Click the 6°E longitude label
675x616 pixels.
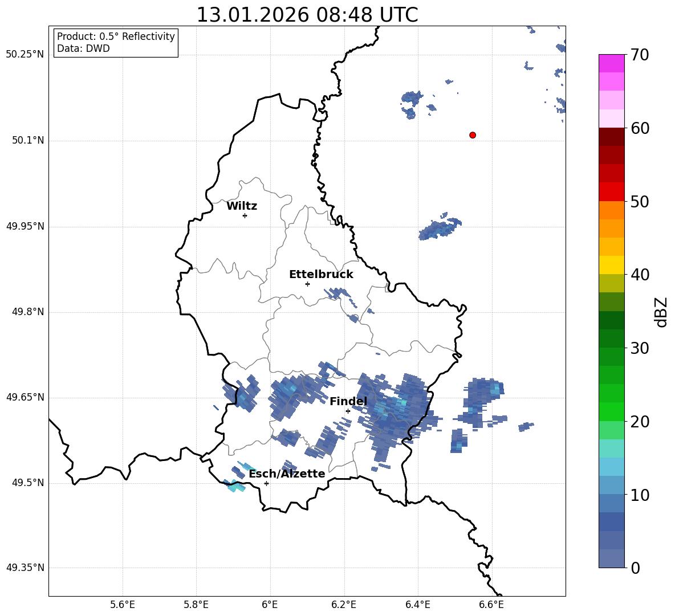pyautogui.click(x=270, y=605)
